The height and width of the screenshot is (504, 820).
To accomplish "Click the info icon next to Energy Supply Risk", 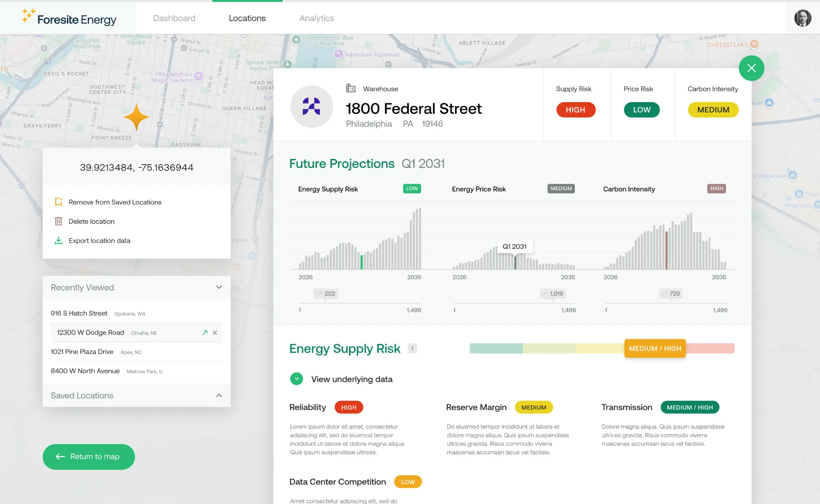I will coord(412,349).
